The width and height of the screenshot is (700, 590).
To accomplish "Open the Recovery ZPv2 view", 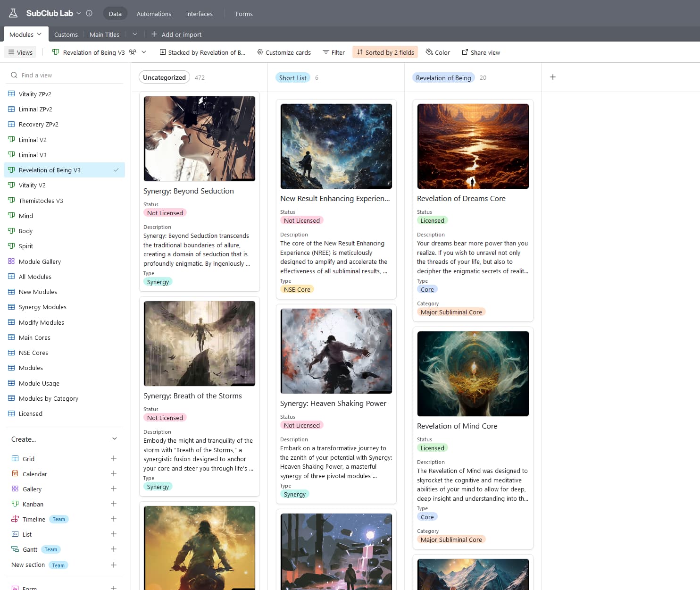I will [x=64, y=124].
